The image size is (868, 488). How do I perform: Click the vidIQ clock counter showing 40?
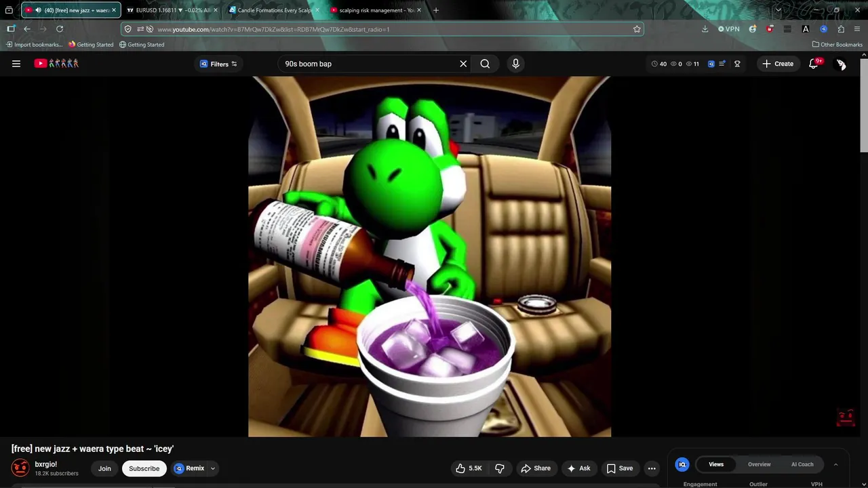(658, 64)
